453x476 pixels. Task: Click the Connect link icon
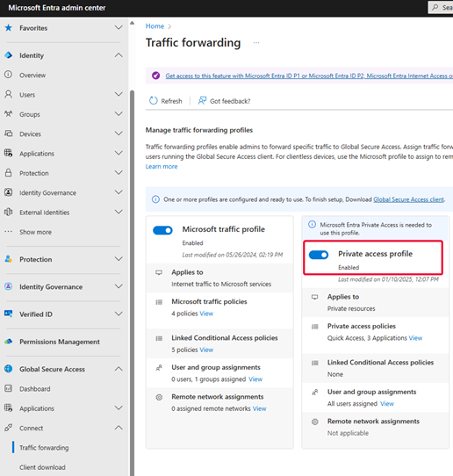click(9, 428)
